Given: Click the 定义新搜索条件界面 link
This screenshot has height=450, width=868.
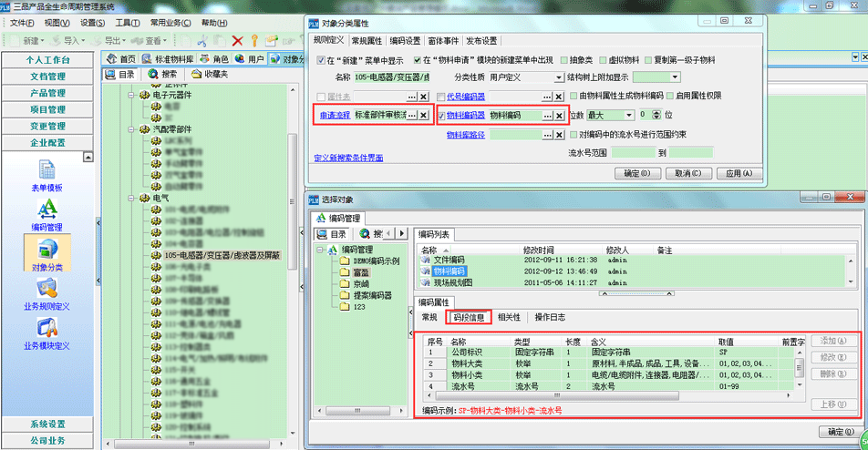Looking at the screenshot, I should (x=348, y=158).
